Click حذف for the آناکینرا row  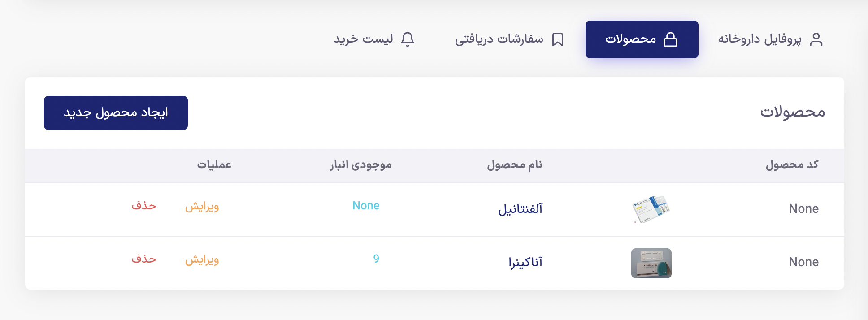point(144,259)
